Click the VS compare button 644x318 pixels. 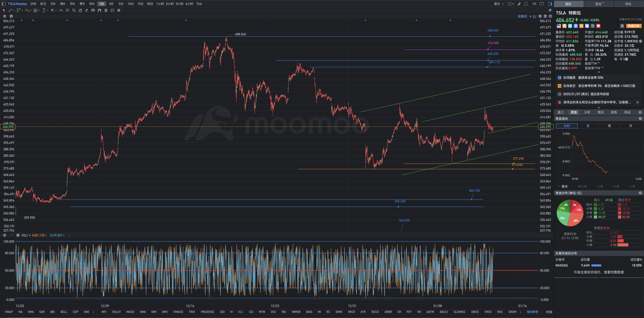pyautogui.click(x=534, y=4)
